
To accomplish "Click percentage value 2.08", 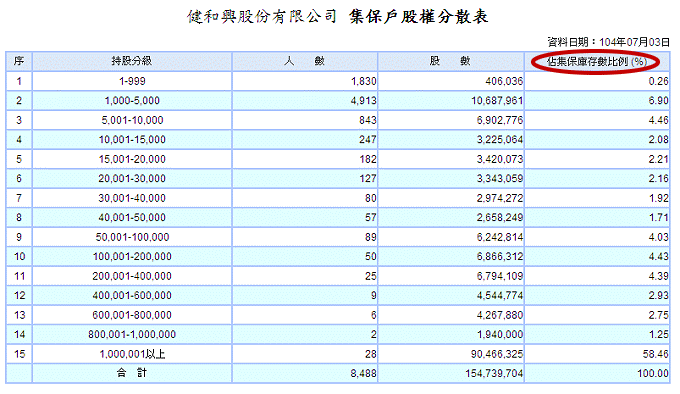I will 658,140.
